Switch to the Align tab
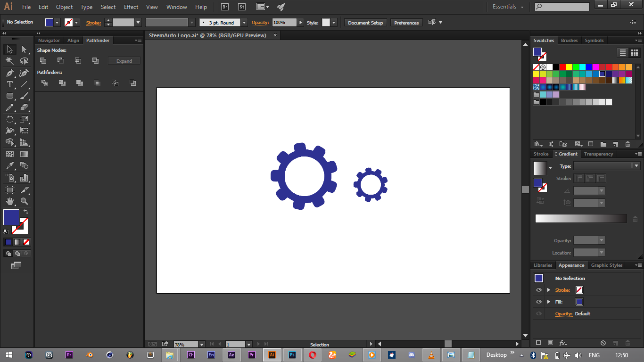Viewport: 644px width, 362px height. 73,41
